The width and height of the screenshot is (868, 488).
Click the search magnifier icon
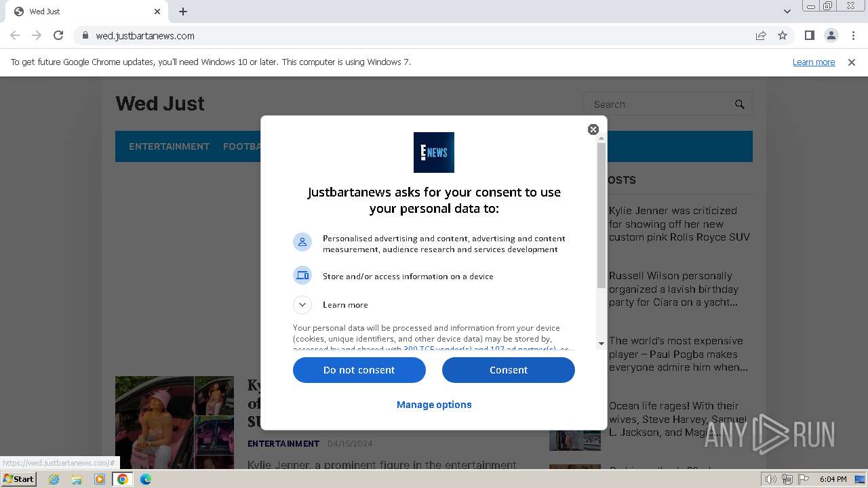click(740, 104)
